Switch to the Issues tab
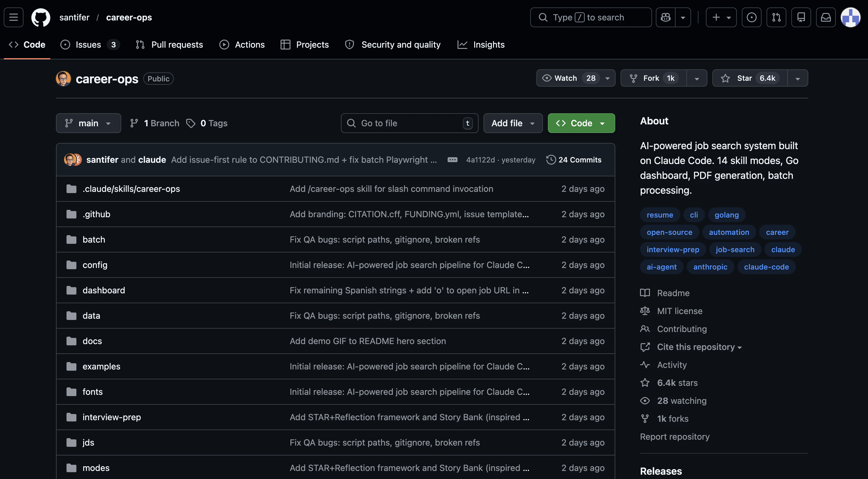868x479 pixels. tap(88, 45)
